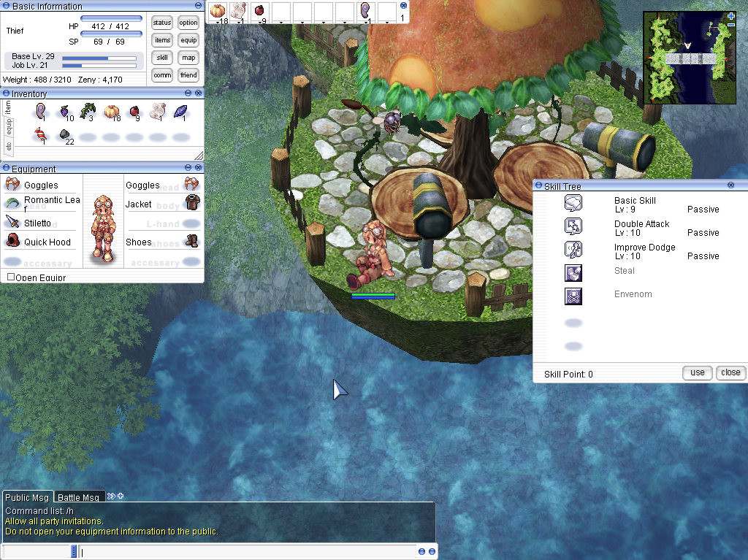Click the Base Lv experience bar
Image resolution: width=748 pixels, height=560 pixels.
click(x=99, y=58)
